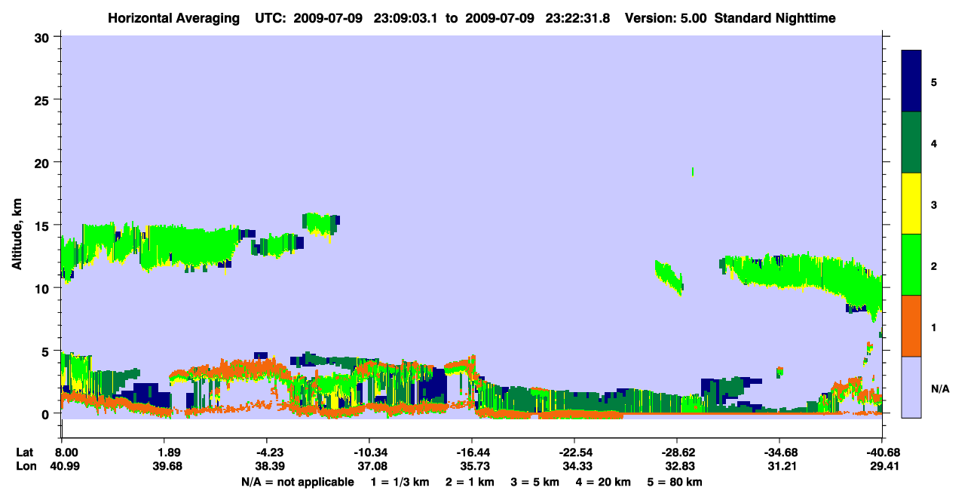Click the latitude value -22.54
Image resolution: width=980 pixels, height=503 pixels.
[574, 452]
